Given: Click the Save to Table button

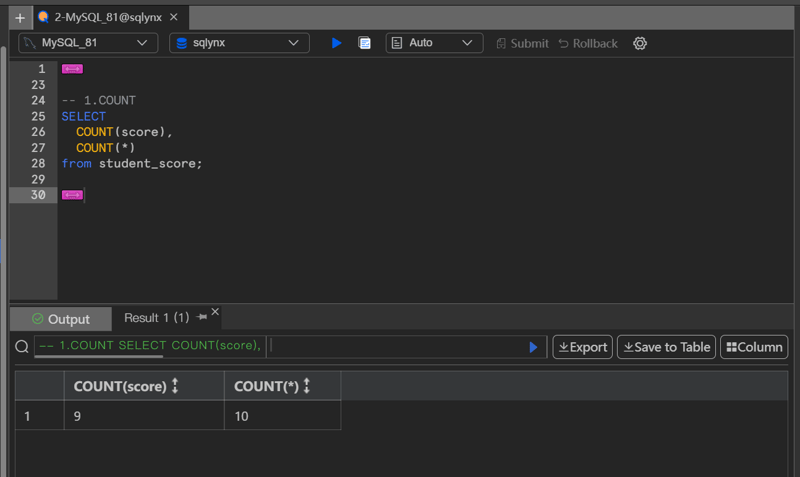Looking at the screenshot, I should (x=666, y=347).
